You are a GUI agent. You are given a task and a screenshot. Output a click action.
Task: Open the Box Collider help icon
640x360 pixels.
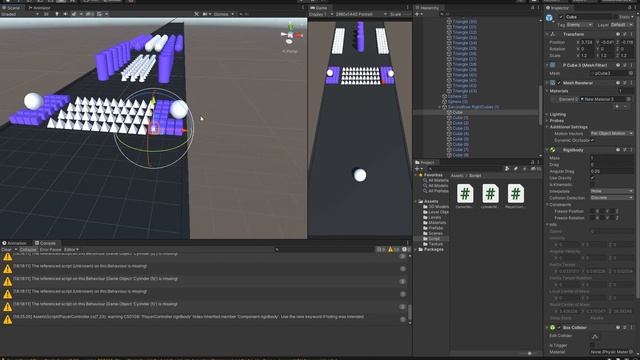[x=618, y=328]
